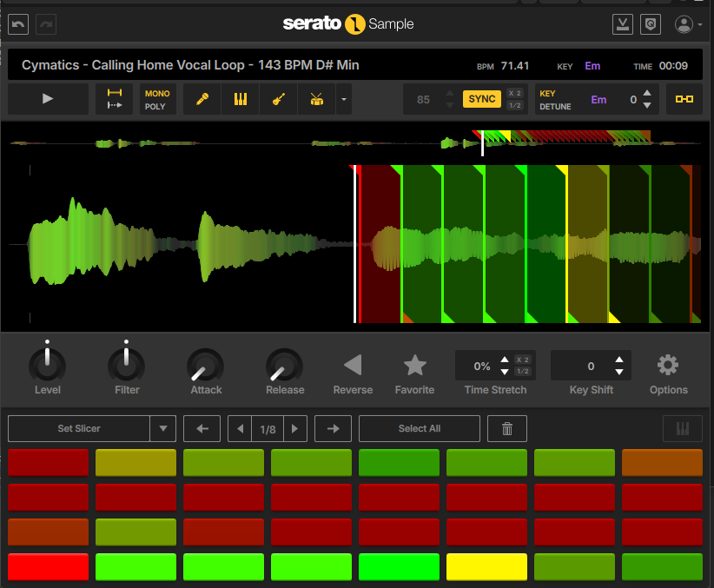This screenshot has width=714, height=588.
Task: Click the redo arrow button
Action: point(45,24)
